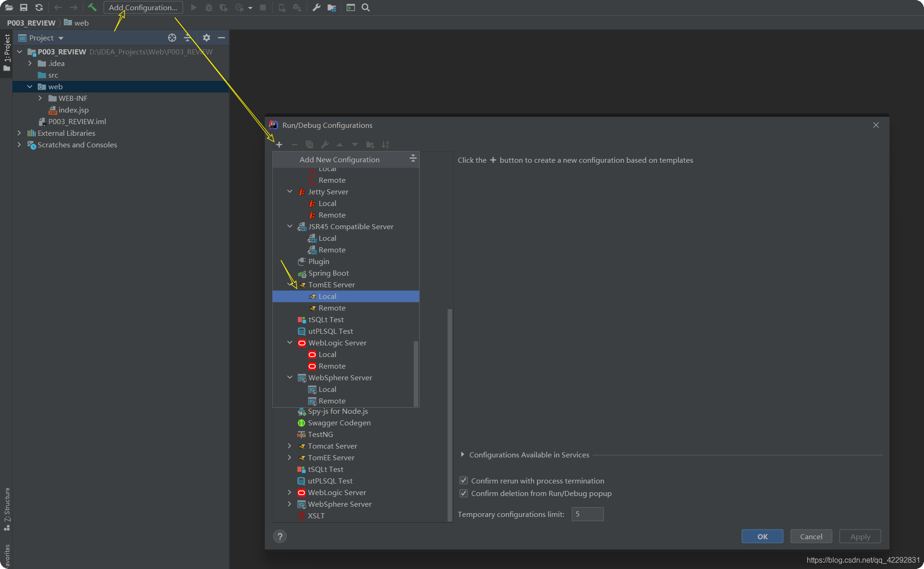Click the OK button to confirm
The width and height of the screenshot is (924, 569).
pos(762,536)
